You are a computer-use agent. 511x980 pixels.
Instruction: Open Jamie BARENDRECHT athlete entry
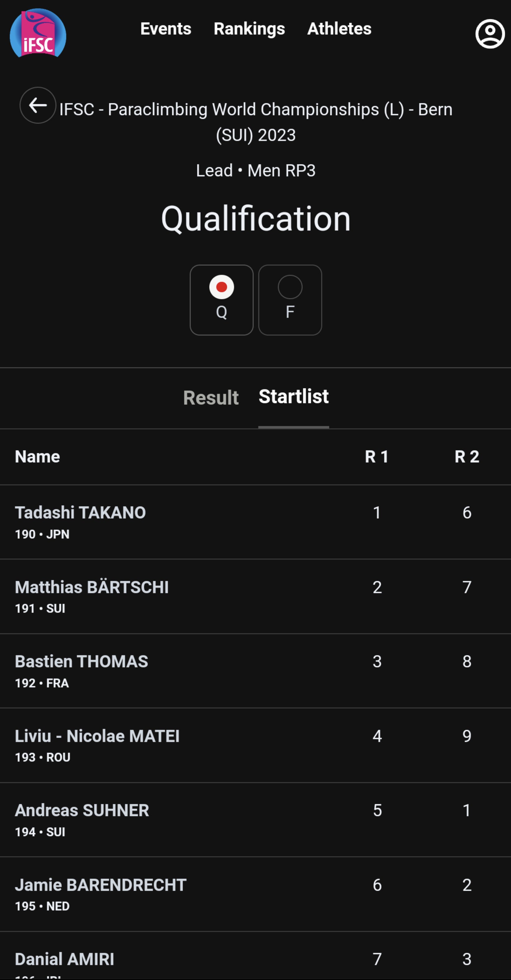click(100, 885)
